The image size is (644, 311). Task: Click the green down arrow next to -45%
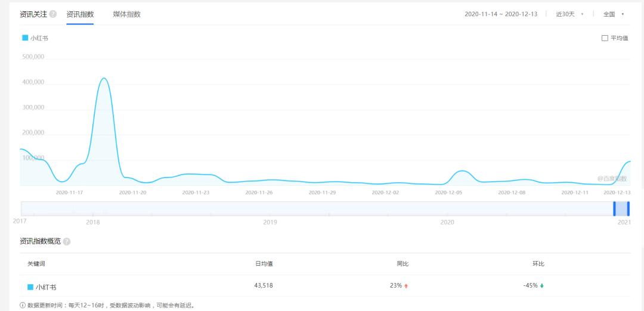coord(541,286)
